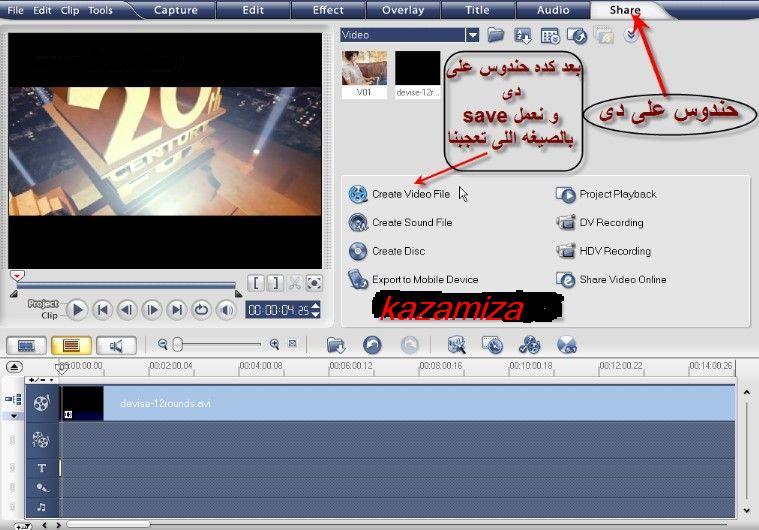The width and height of the screenshot is (759, 530).
Task: Expand the Video library dropdown
Action: 472,35
